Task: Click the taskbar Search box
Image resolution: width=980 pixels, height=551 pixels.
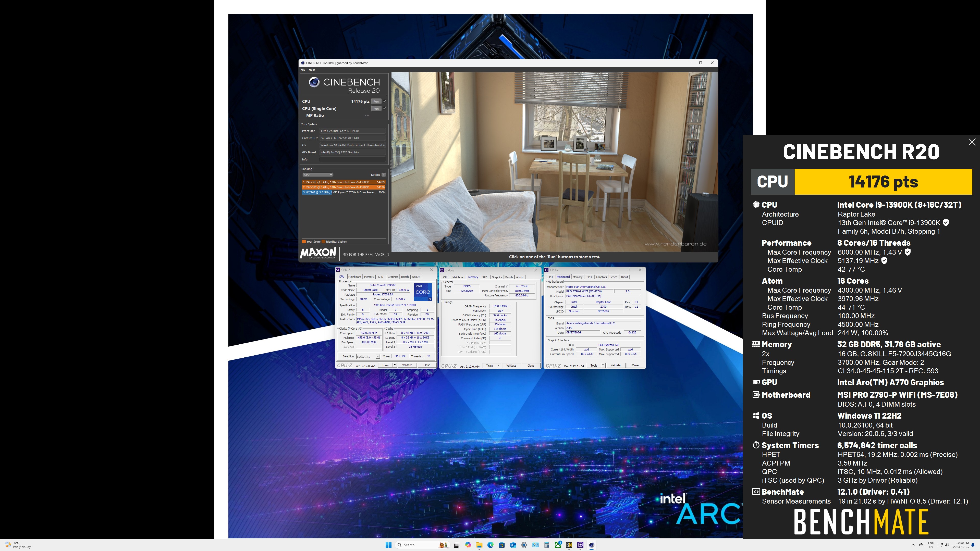Action: point(423,545)
